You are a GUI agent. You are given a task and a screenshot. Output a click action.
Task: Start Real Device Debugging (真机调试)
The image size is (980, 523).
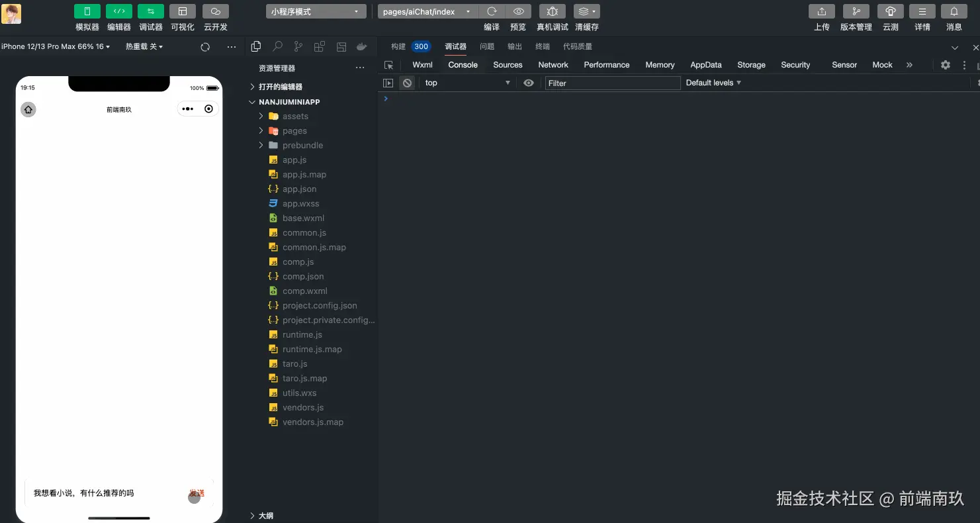[553, 11]
